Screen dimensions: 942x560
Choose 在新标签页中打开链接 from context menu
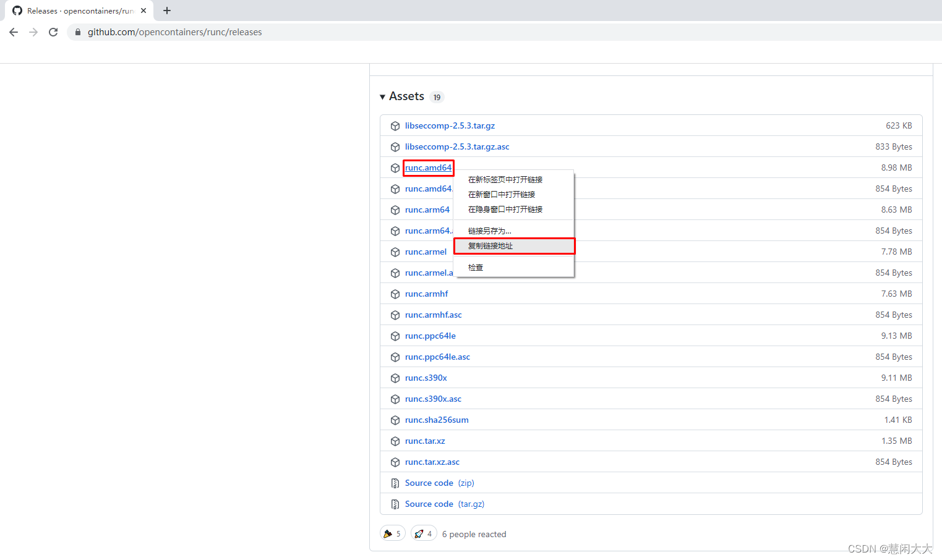pos(514,180)
